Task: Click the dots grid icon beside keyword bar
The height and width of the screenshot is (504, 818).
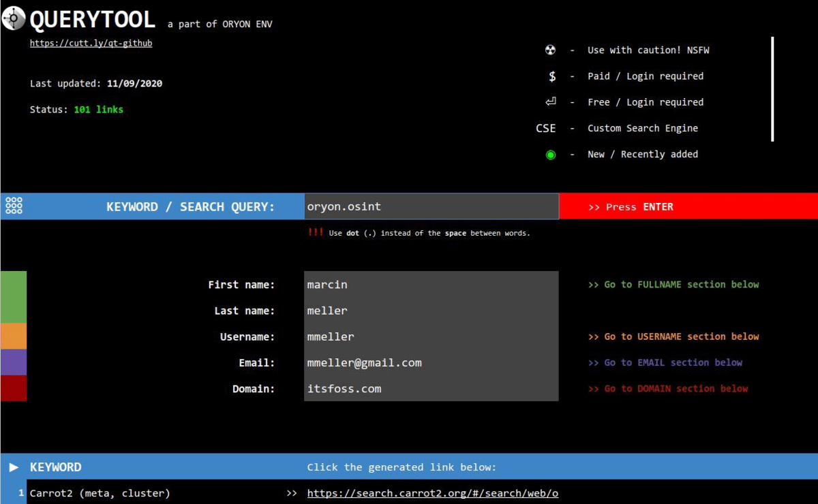Action: [x=14, y=206]
